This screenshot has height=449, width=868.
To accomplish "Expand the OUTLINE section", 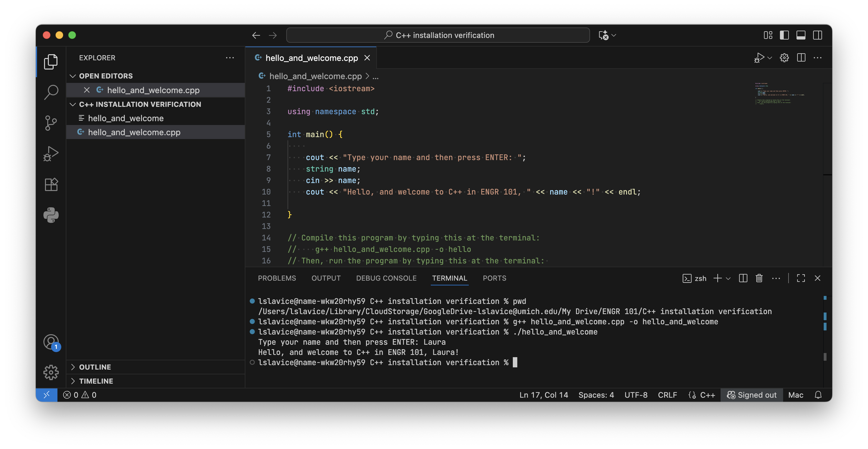I will (x=95, y=367).
